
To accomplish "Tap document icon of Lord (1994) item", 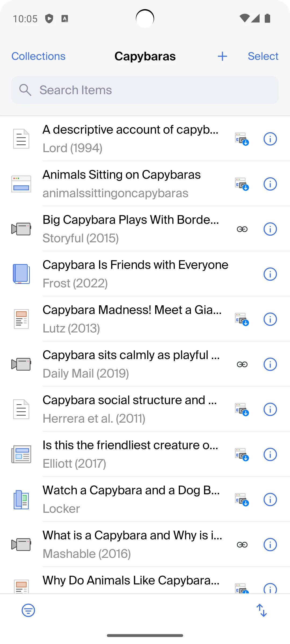I will point(21,139).
